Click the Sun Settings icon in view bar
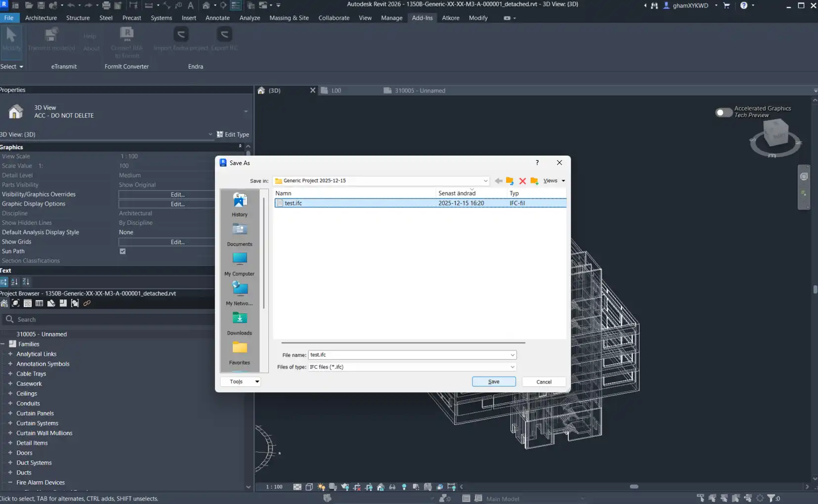 coord(320,487)
